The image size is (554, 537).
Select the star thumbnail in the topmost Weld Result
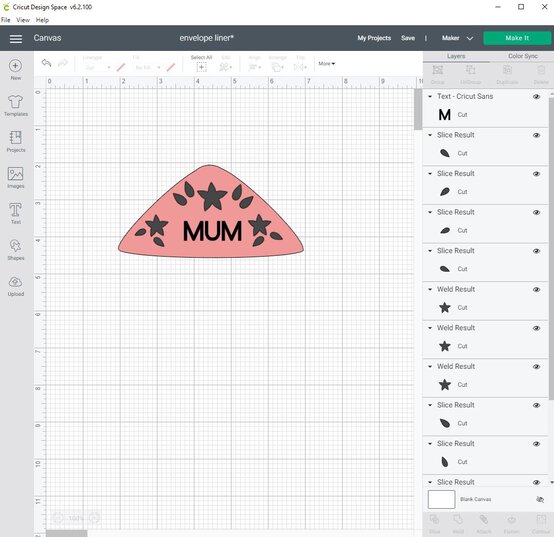click(444, 308)
